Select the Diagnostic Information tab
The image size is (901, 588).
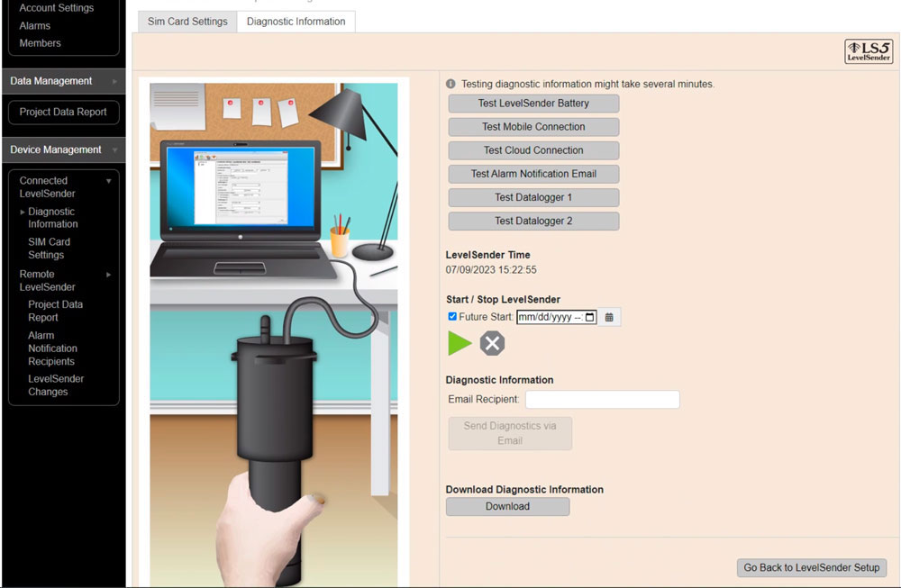click(x=296, y=21)
